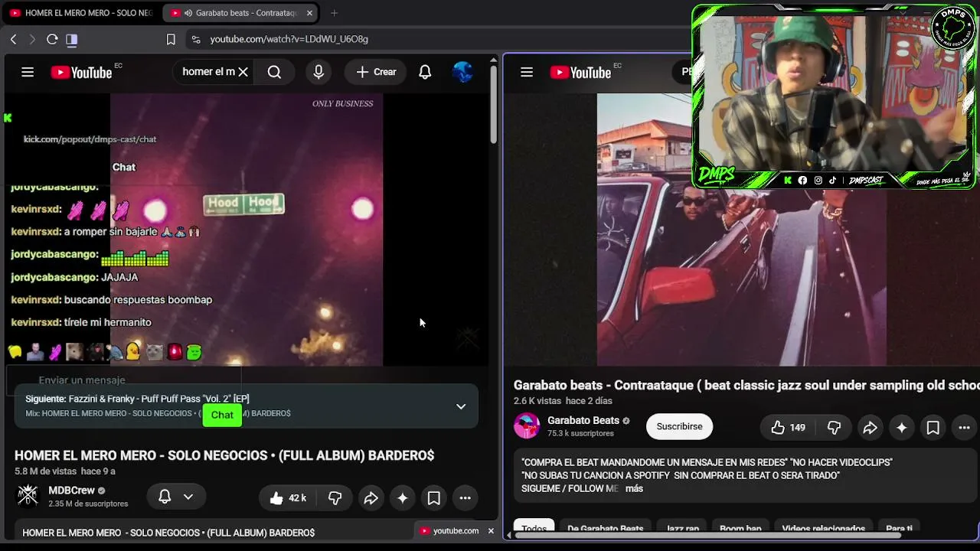Open the Garabato Beats channel name link
The width and height of the screenshot is (980, 551).
[583, 420]
